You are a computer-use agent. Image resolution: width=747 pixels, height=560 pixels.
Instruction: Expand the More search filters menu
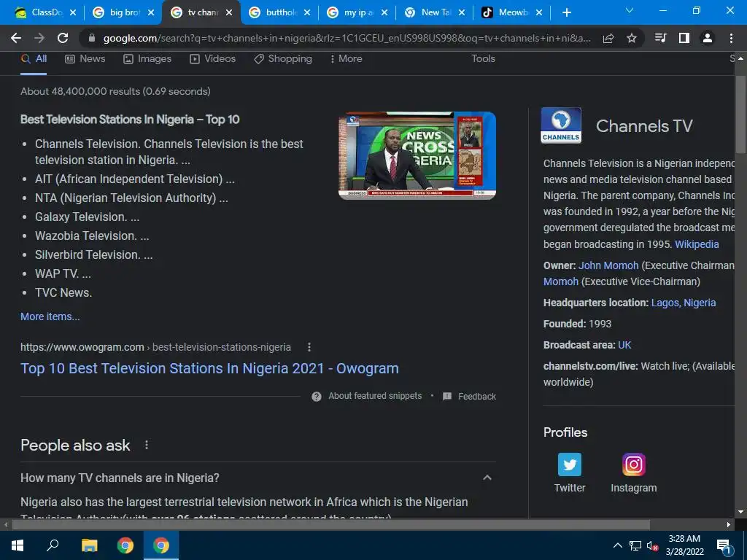(346, 58)
